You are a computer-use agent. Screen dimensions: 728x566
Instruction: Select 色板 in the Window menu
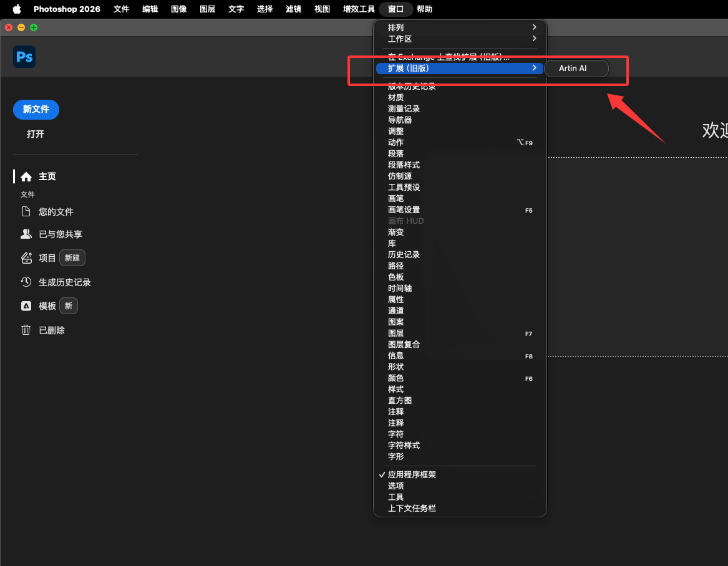click(x=460, y=277)
